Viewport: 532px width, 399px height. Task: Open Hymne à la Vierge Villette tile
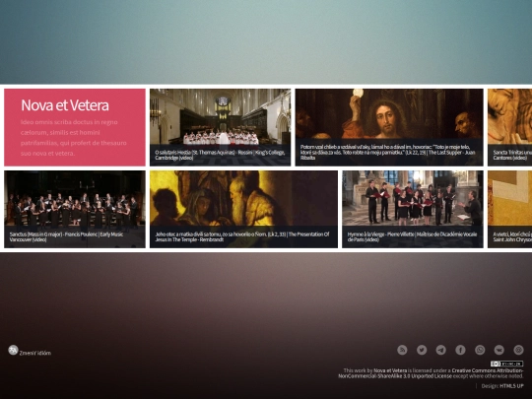413,209
